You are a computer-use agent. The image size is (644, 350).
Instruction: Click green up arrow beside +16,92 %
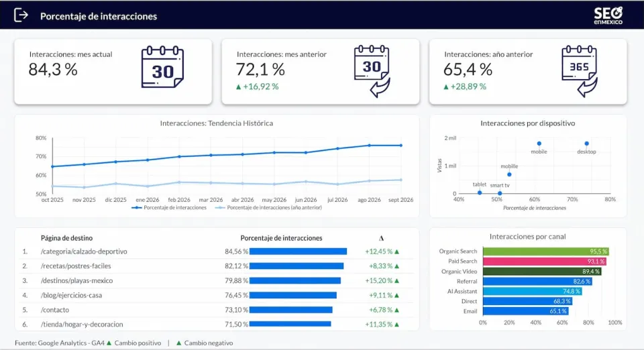(238, 87)
